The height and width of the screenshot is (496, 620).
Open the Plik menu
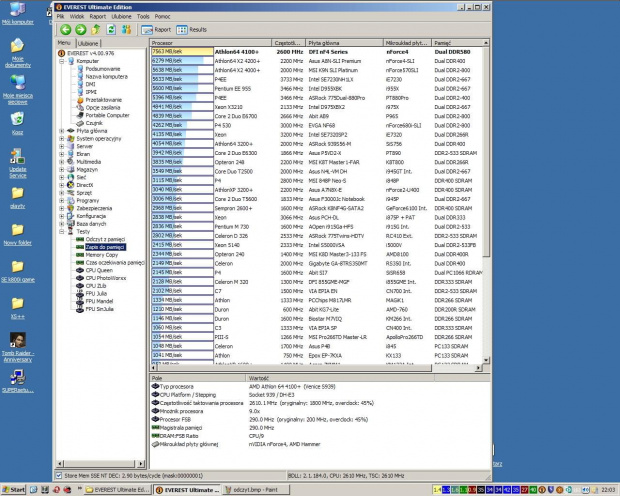tap(60, 17)
